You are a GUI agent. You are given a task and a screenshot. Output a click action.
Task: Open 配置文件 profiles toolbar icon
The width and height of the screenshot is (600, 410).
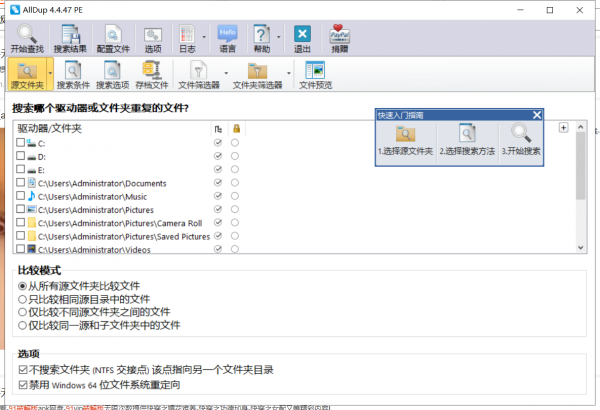tap(113, 38)
